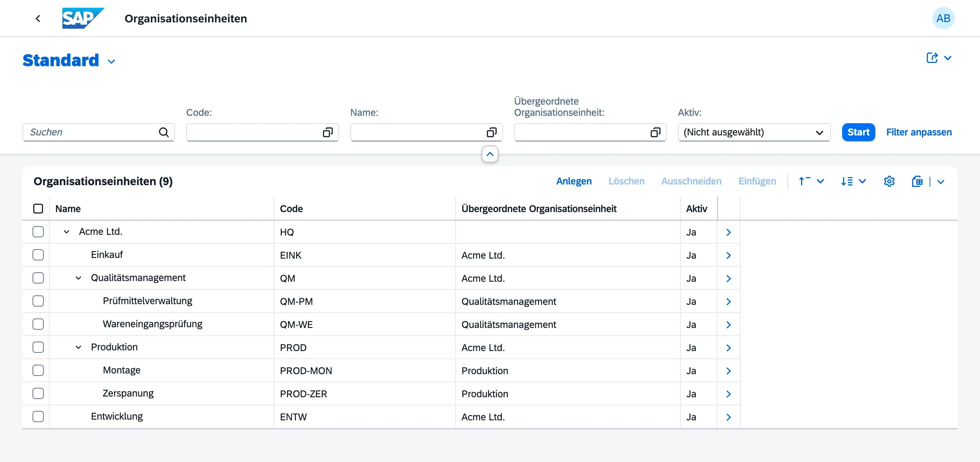
Task: Open value help for Übergeordnete Organisationseinheit filter
Action: click(x=655, y=132)
